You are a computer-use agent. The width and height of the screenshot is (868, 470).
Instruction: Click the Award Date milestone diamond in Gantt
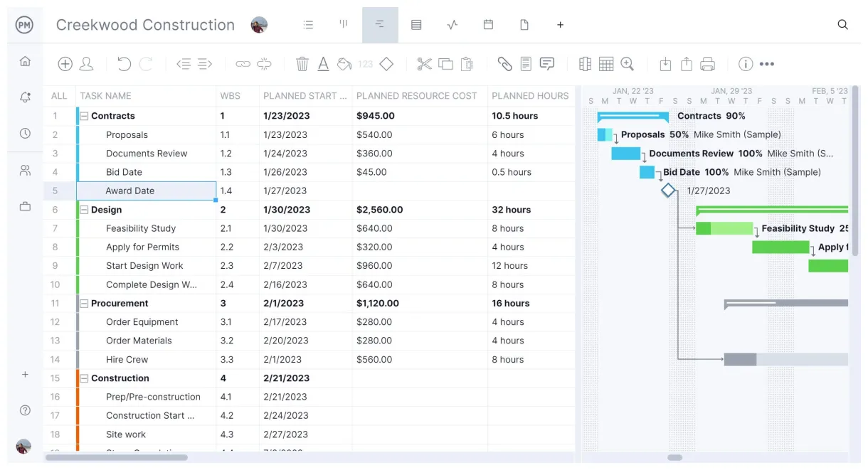667,191
